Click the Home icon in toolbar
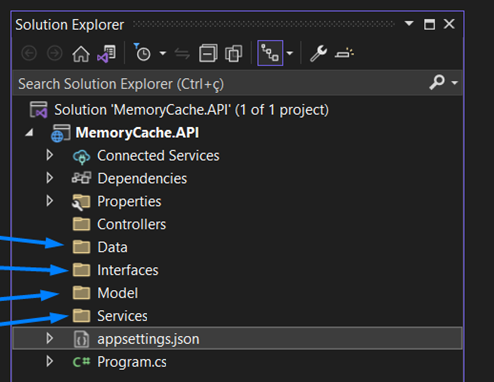The width and height of the screenshot is (494, 382). (x=81, y=53)
